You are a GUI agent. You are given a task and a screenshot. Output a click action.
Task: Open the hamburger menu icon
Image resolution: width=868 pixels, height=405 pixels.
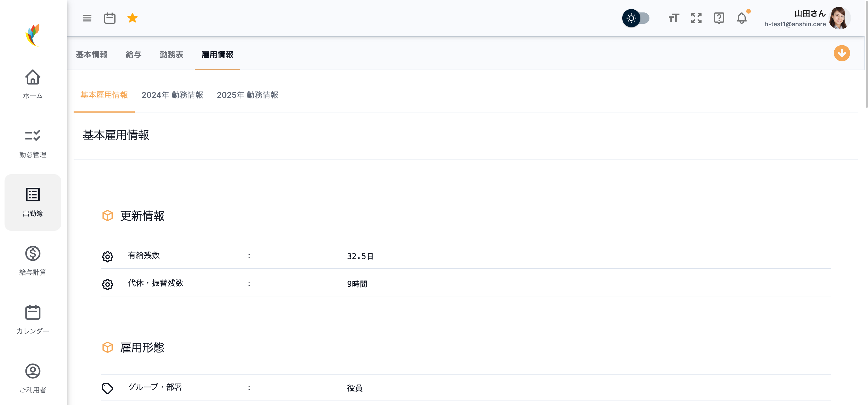[87, 18]
